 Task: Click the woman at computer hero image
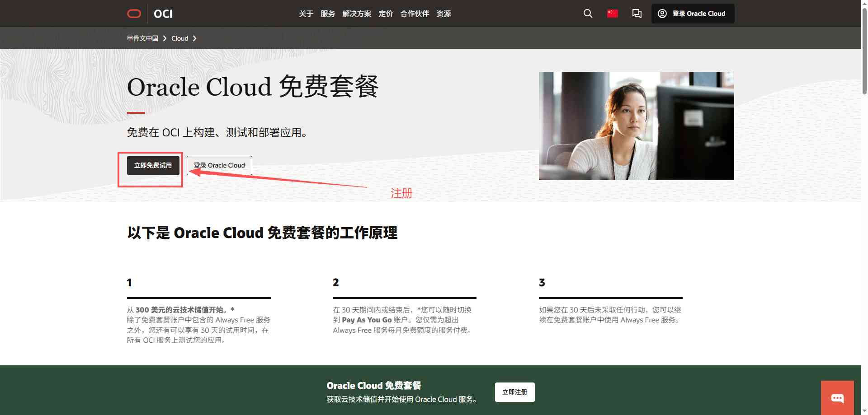pos(636,126)
